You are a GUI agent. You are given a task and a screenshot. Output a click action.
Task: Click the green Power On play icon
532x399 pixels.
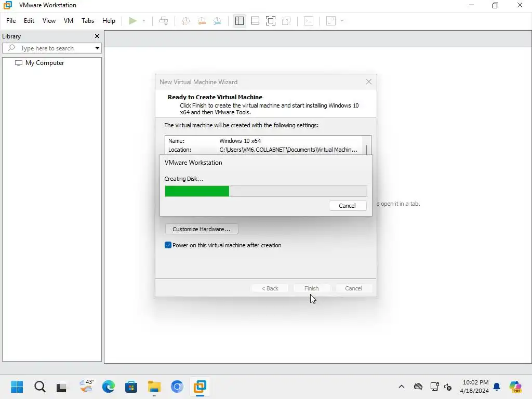tap(132, 21)
